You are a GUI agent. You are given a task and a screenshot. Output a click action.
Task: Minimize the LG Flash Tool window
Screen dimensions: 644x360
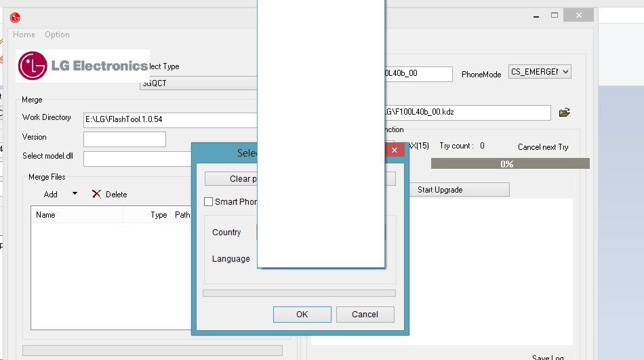pos(536,16)
